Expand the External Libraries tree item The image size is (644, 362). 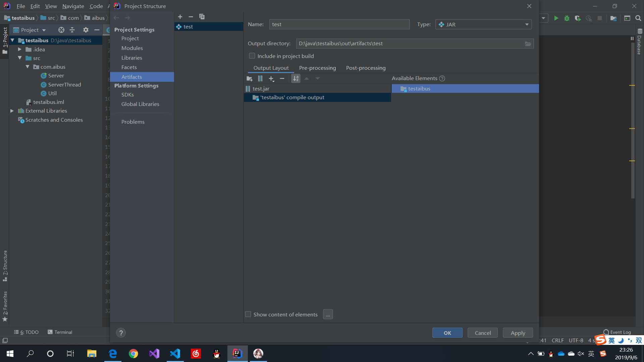(x=11, y=111)
